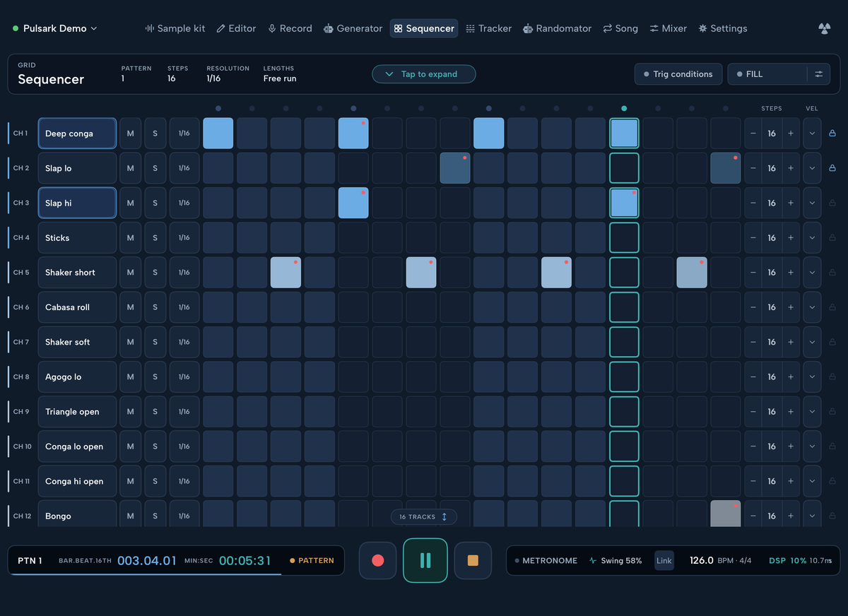Toggle Trig conditions option
This screenshot has width=848, height=616.
click(678, 74)
